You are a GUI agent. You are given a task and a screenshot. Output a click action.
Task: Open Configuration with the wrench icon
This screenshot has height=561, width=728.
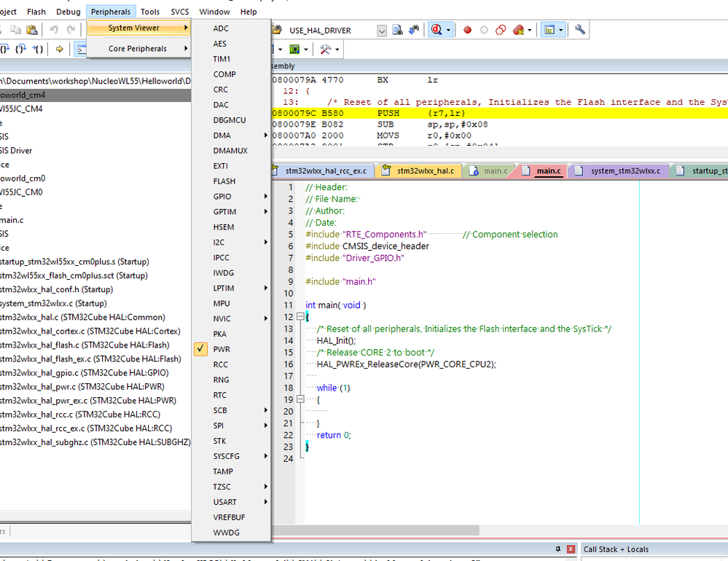pos(580,30)
